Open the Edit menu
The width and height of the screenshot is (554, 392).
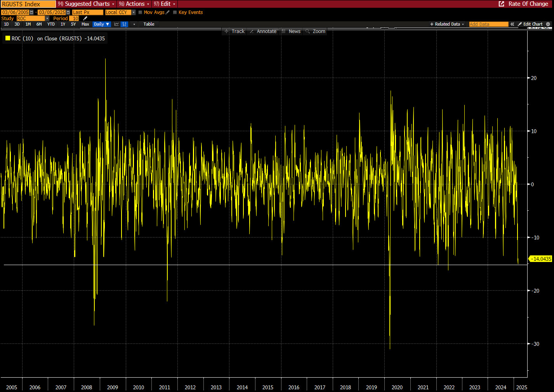tap(164, 4)
